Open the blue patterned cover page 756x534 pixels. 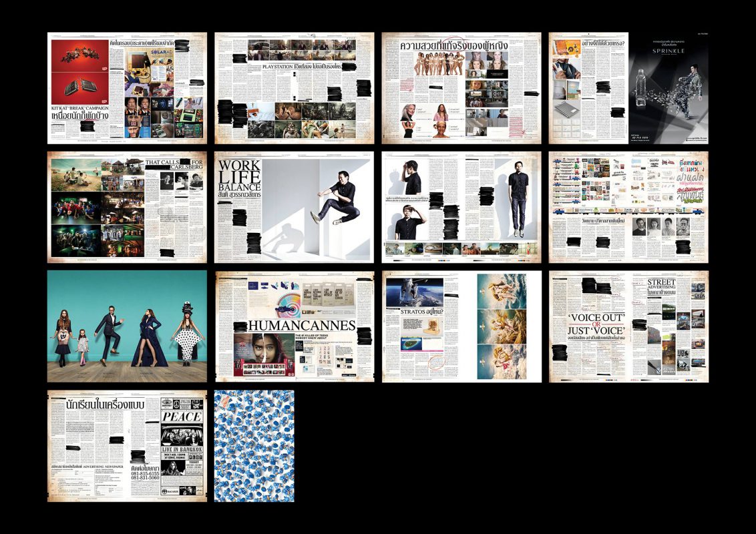[x=254, y=446]
